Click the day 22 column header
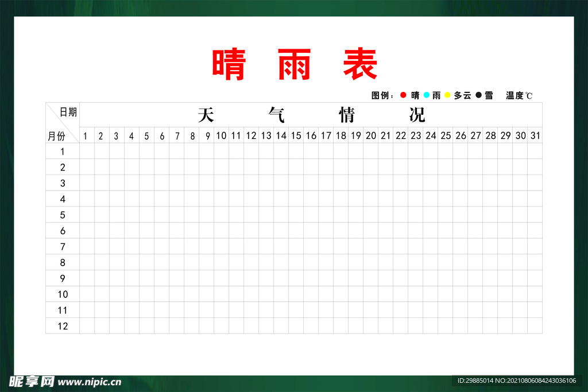The height and width of the screenshot is (392, 588). tap(401, 136)
